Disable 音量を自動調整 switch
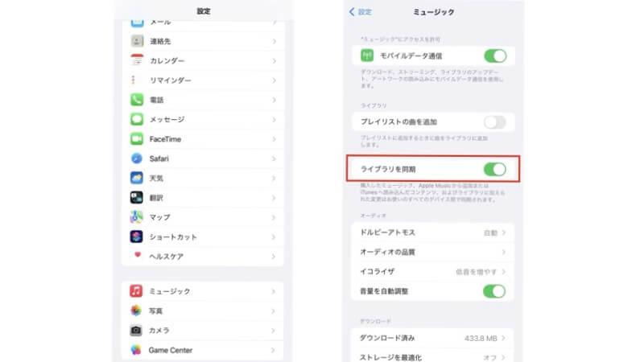The width and height of the screenshot is (644, 362). 494,291
